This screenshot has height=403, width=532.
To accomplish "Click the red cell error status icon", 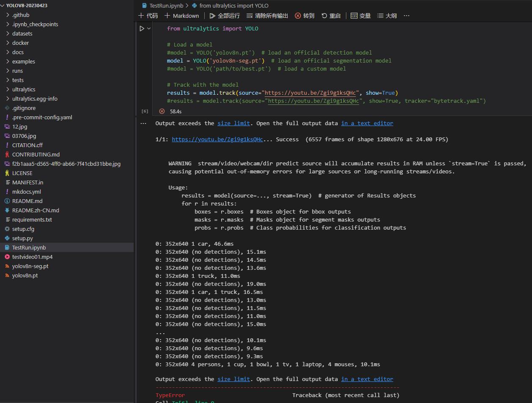I will coord(162,111).
